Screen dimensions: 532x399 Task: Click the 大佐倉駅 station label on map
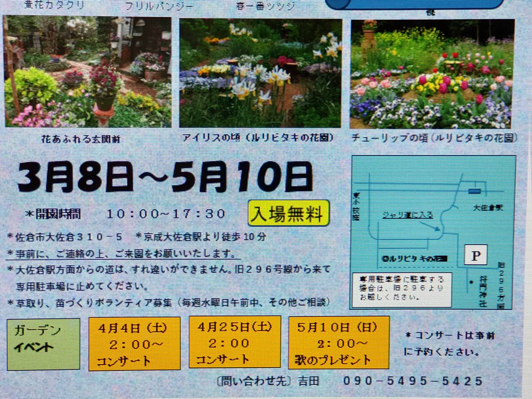pos(487,208)
